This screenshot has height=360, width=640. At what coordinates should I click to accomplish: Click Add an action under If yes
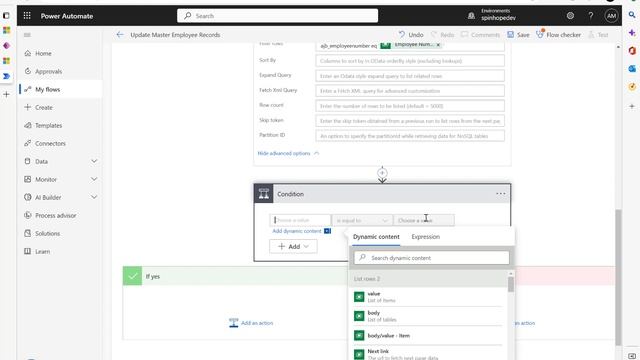tap(251, 323)
